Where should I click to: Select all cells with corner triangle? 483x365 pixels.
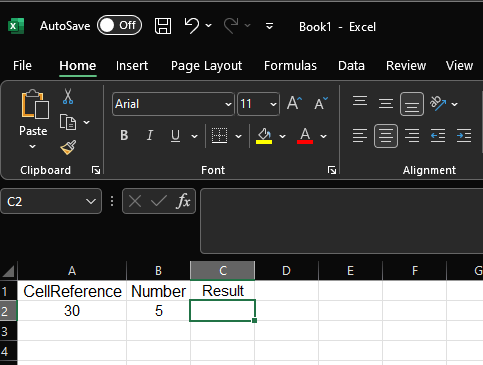(8, 271)
